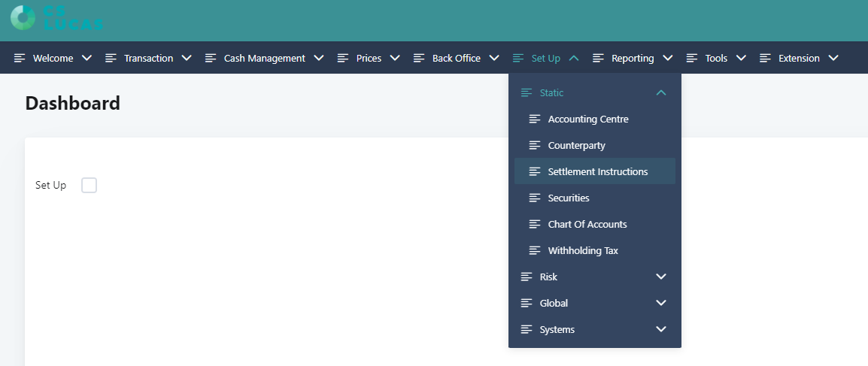This screenshot has height=366, width=868.
Task: Expand the Systems submenu chevron
Action: (x=661, y=329)
